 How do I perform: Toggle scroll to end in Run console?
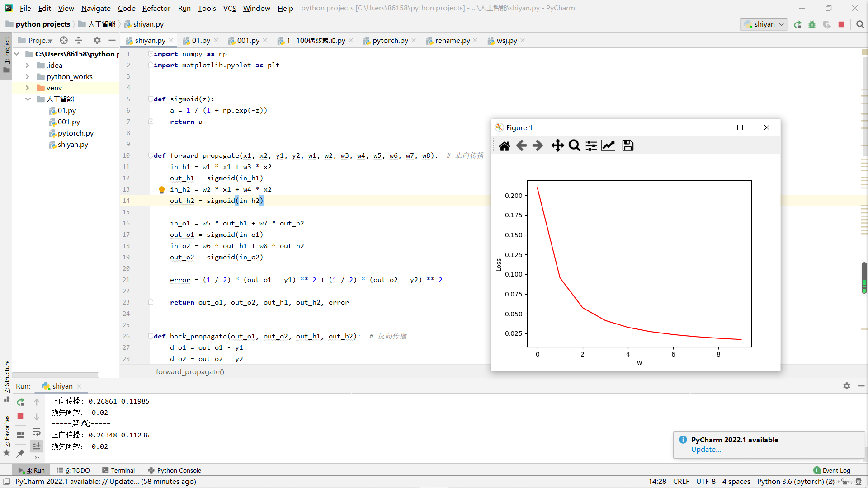tap(37, 446)
